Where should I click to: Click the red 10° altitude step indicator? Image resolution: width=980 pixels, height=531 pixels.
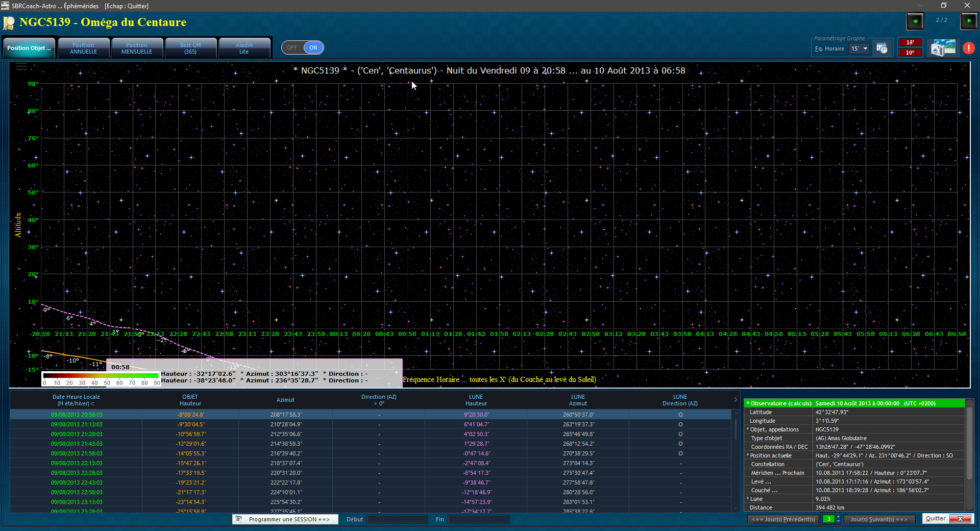click(910, 53)
